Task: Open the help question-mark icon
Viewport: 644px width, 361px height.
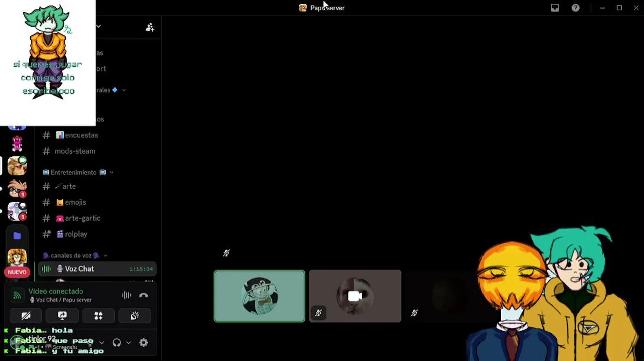Action: click(x=576, y=8)
